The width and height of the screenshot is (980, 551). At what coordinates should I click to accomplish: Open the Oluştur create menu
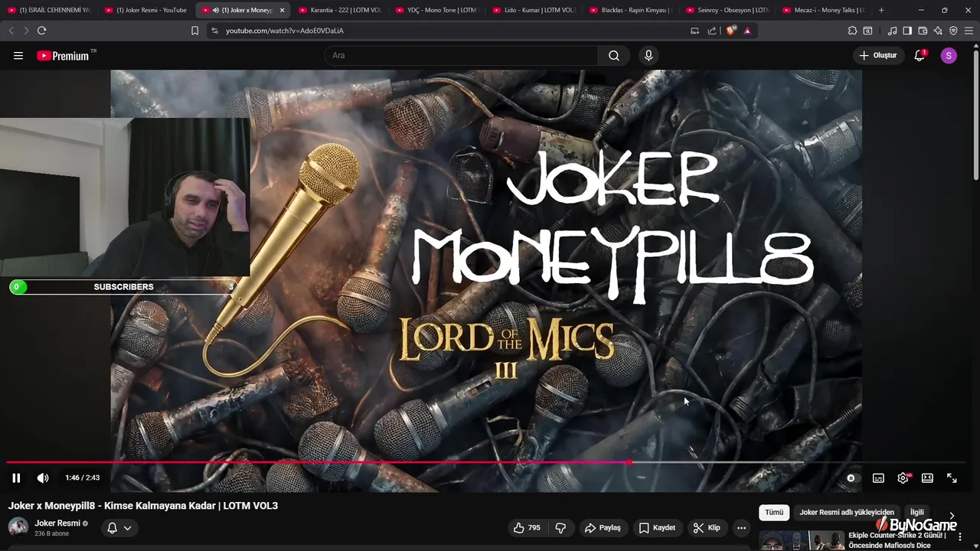click(877, 55)
